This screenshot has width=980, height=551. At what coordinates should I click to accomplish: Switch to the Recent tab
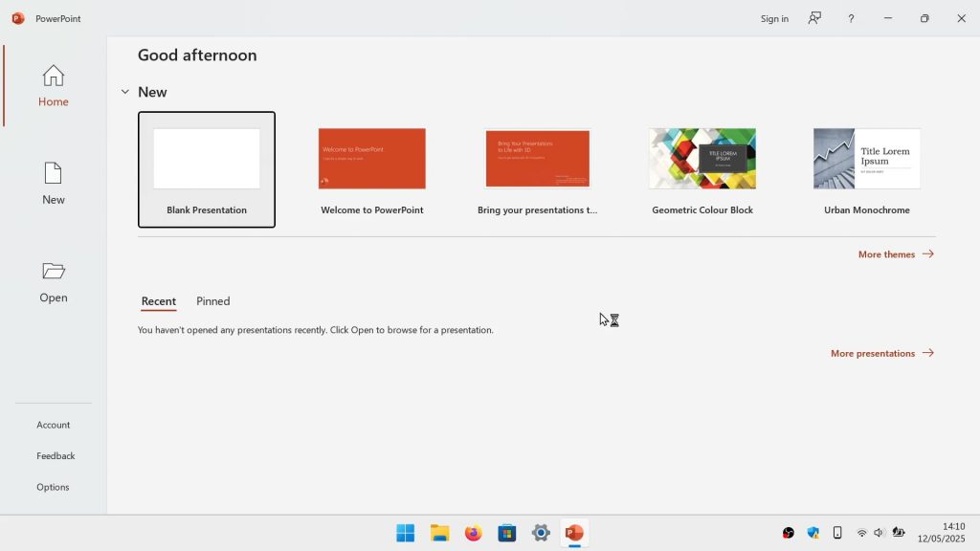[159, 301]
